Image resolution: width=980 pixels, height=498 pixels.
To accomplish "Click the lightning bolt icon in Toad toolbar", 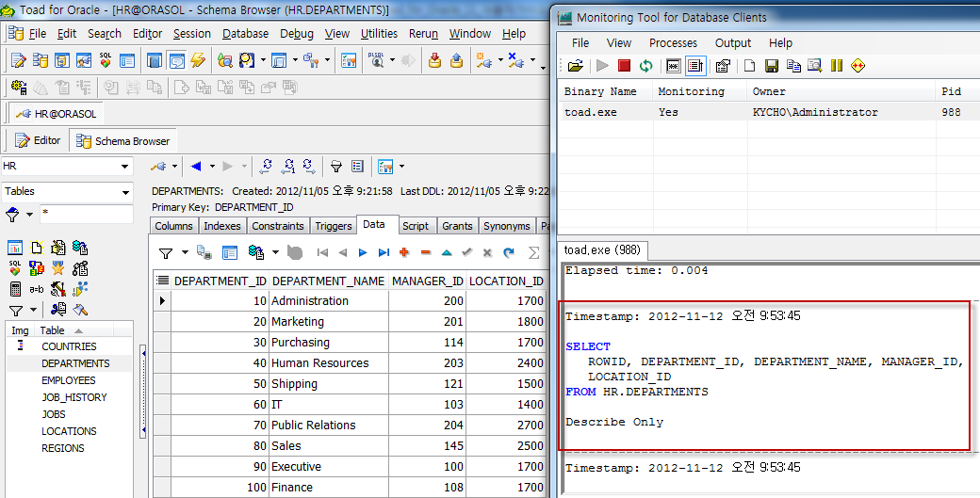I will pyautogui.click(x=198, y=60).
